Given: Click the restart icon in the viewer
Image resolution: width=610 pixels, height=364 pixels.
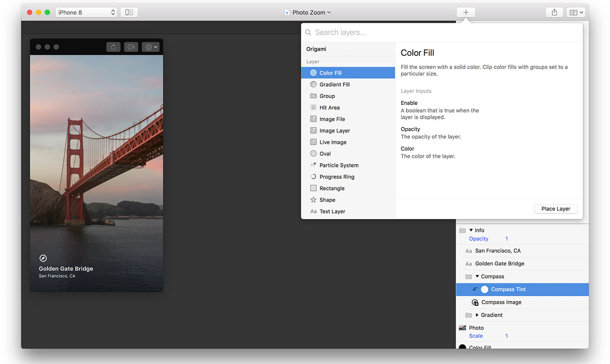Looking at the screenshot, I should click(113, 46).
